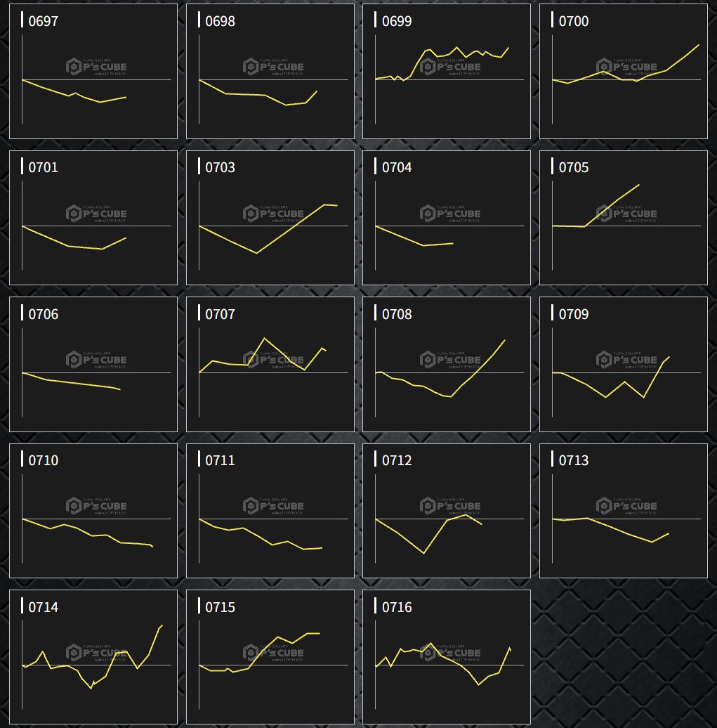Click the P's CUBE logo in card 0699
Viewport: 717px width, 728px height.
pyautogui.click(x=450, y=67)
